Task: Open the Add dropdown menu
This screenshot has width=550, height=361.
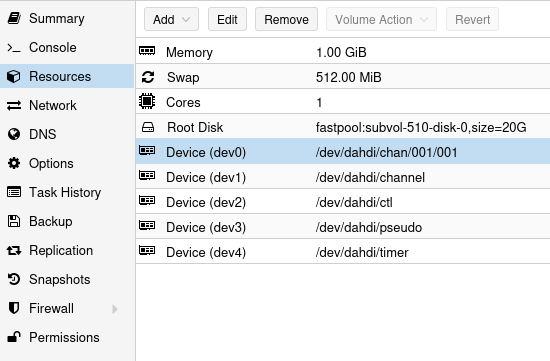Action: (x=171, y=19)
